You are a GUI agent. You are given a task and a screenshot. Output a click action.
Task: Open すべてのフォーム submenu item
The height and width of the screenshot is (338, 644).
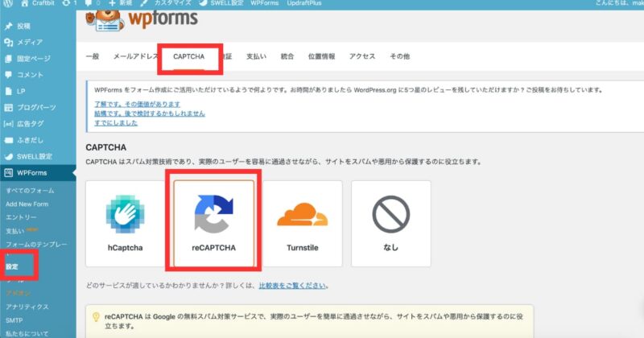[x=30, y=191]
